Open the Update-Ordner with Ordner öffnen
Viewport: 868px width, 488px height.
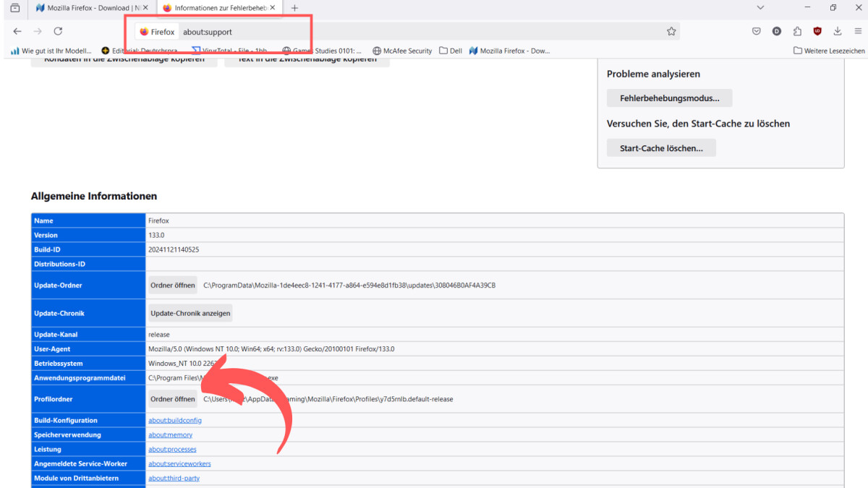[173, 285]
